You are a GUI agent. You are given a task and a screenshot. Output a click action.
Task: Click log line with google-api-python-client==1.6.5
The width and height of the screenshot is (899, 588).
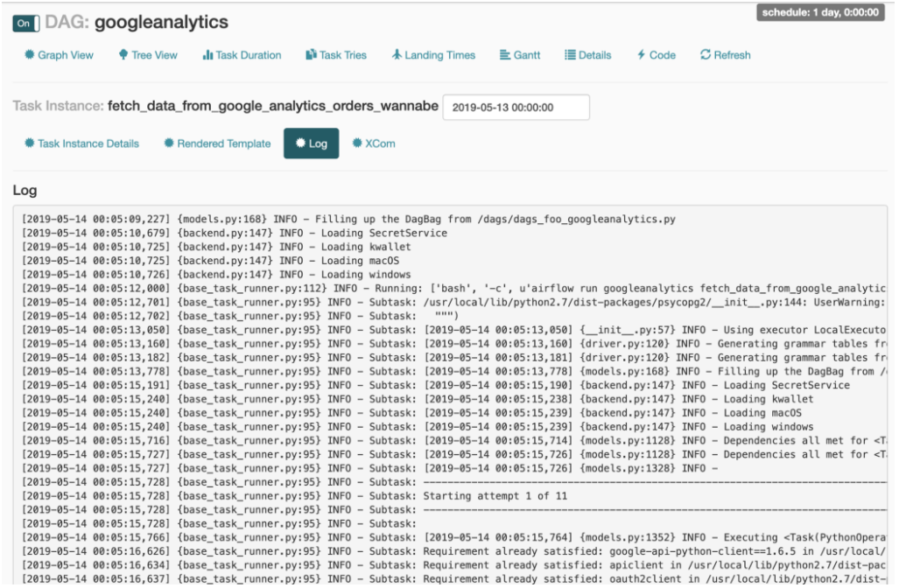(454, 551)
